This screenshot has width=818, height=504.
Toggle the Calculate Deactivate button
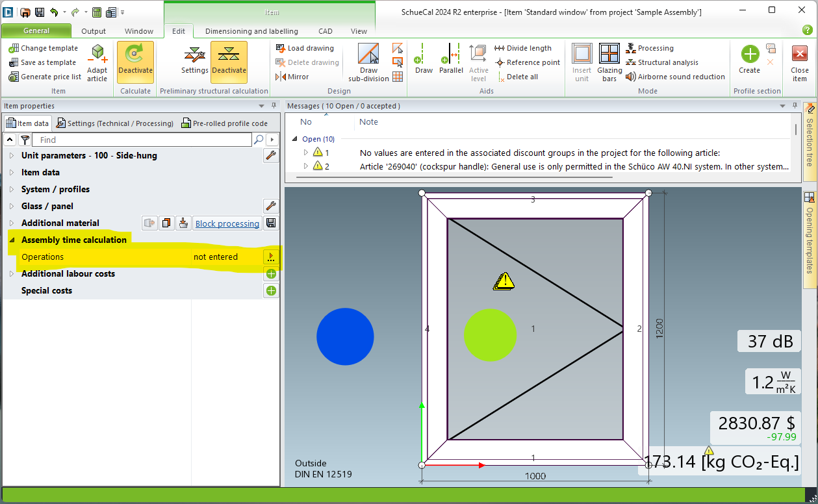point(135,60)
